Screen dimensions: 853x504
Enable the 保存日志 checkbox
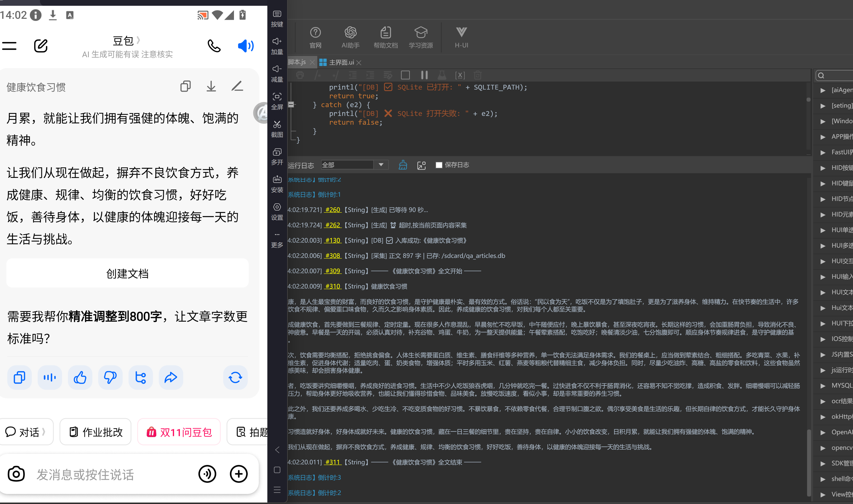point(439,165)
